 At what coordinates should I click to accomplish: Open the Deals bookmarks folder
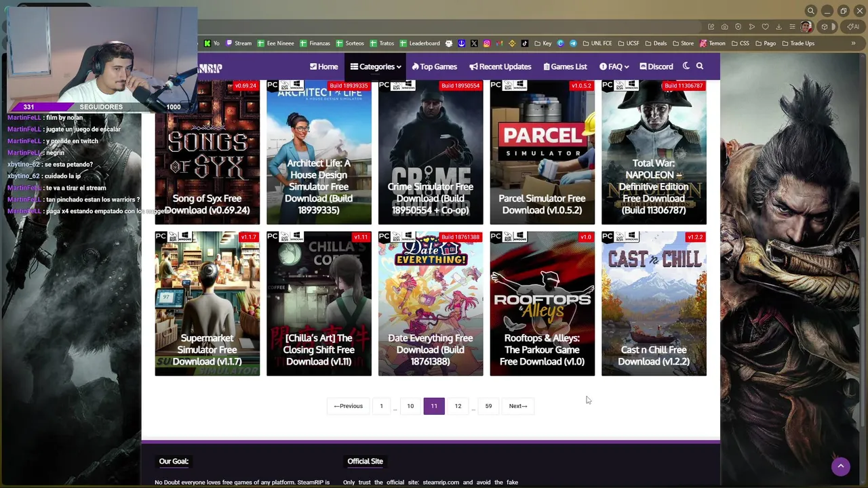pos(656,43)
